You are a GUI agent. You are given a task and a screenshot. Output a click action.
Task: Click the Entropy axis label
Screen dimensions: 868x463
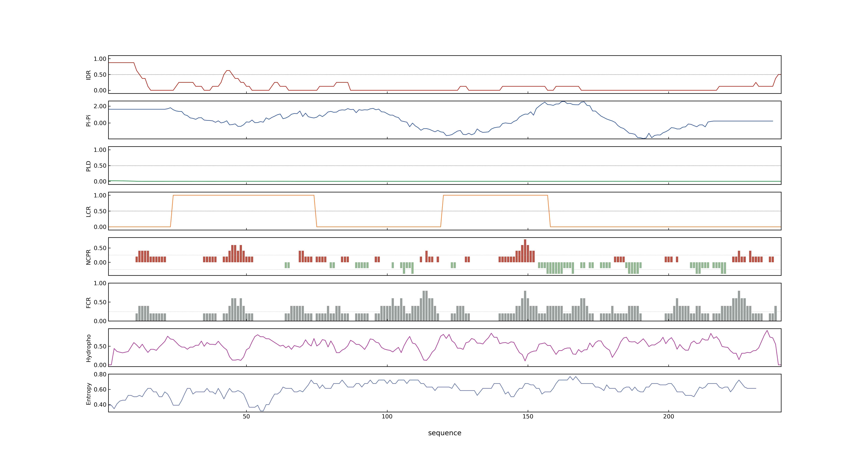point(89,394)
